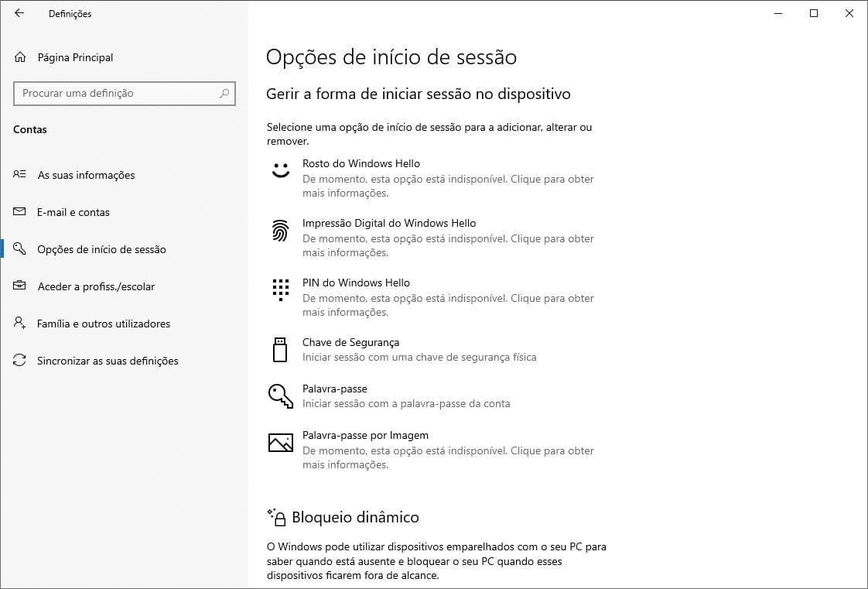Expand PIN do Windows Hello option
The height and width of the screenshot is (589, 868).
point(432,297)
